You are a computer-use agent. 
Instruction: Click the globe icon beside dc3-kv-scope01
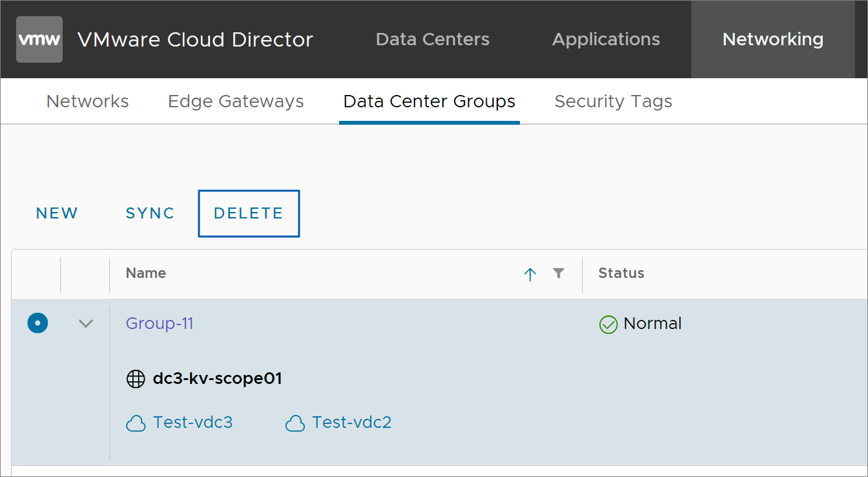(x=136, y=379)
